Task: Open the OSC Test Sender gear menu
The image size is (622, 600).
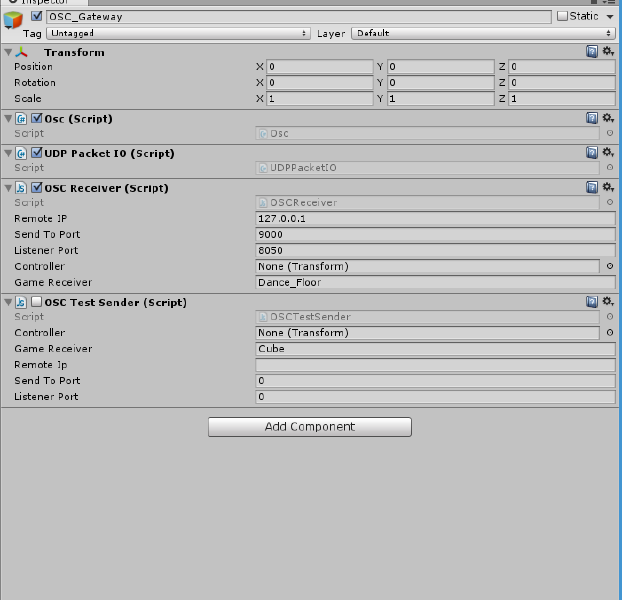Action: (x=608, y=302)
